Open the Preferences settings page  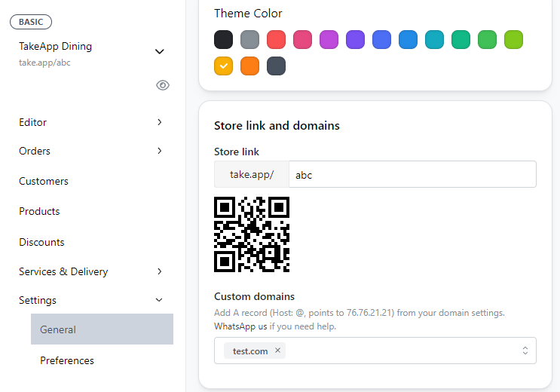click(x=67, y=360)
